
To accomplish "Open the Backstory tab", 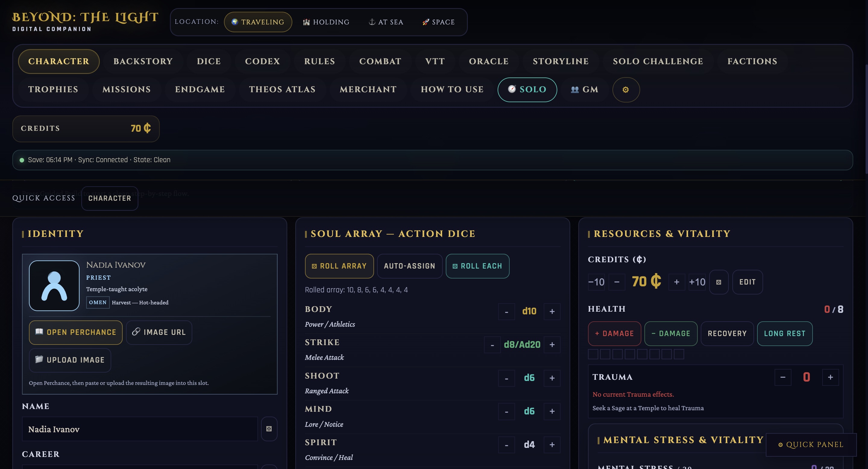I will coord(143,61).
